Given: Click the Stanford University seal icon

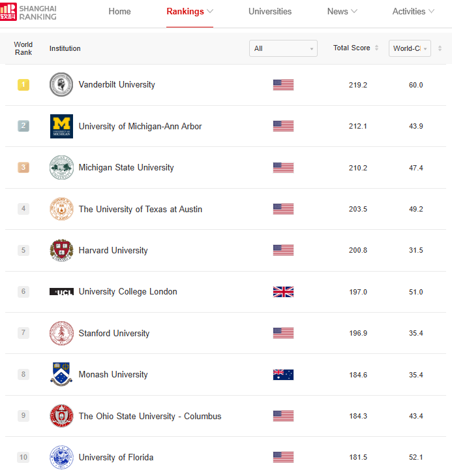Looking at the screenshot, I should click(x=61, y=333).
